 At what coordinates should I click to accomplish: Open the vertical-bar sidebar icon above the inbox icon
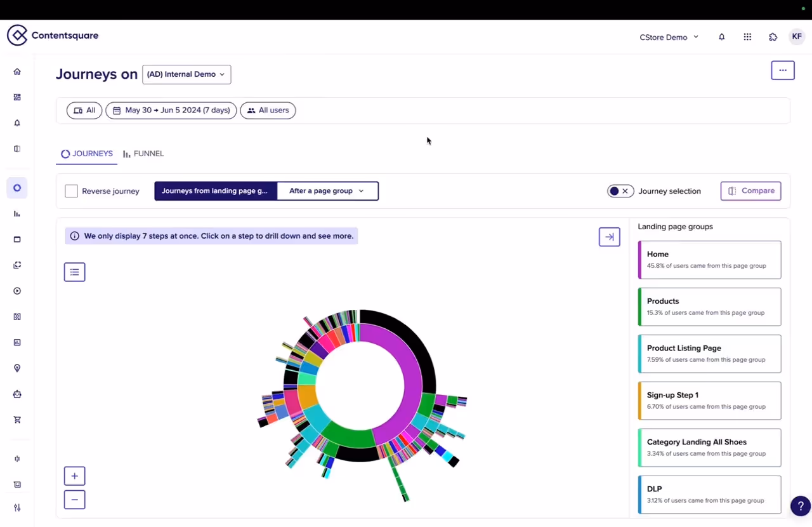17,459
